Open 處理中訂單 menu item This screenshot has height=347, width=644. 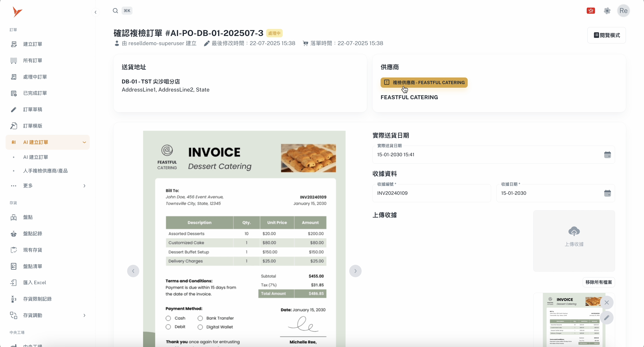tap(47, 77)
